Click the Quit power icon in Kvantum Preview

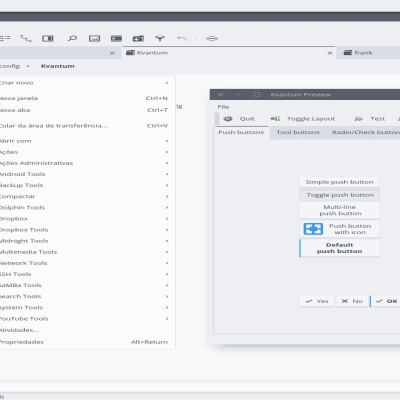[x=228, y=119]
